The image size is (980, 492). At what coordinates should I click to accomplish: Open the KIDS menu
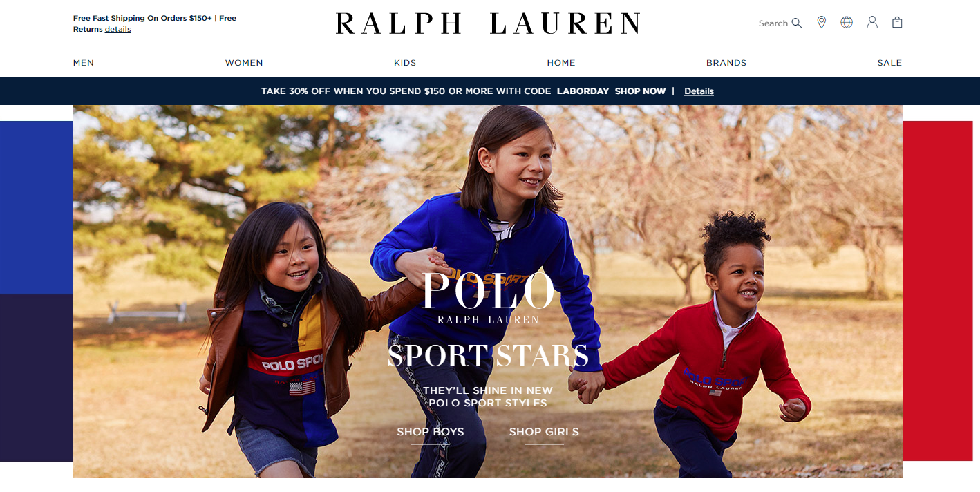click(x=405, y=63)
